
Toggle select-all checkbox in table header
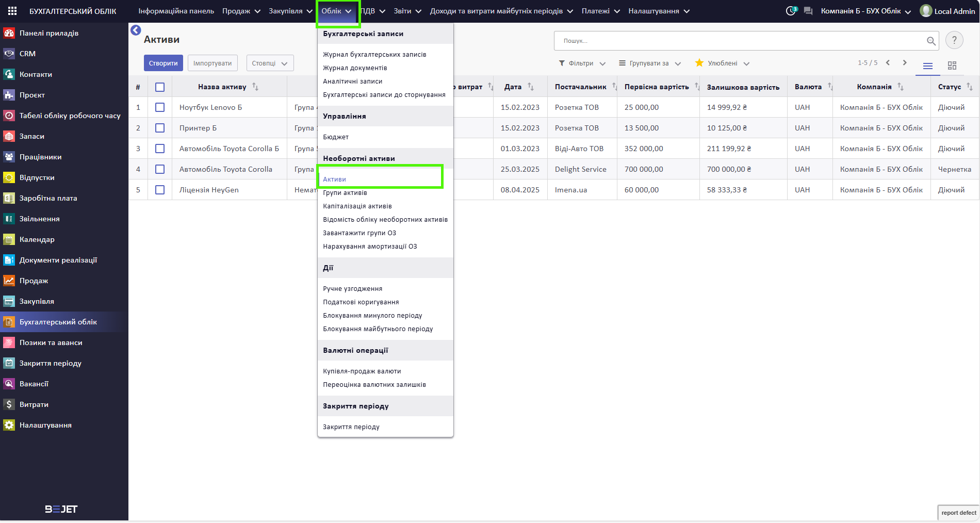[160, 87]
